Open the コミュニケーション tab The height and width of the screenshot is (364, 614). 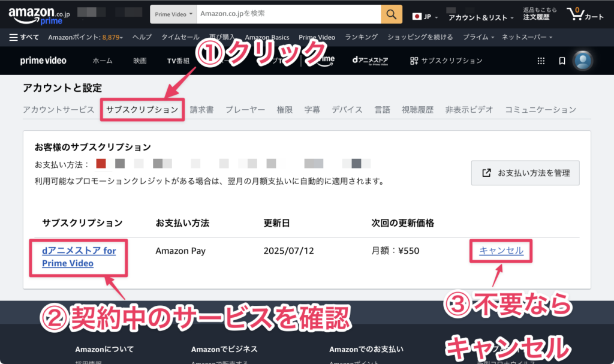[x=540, y=110]
